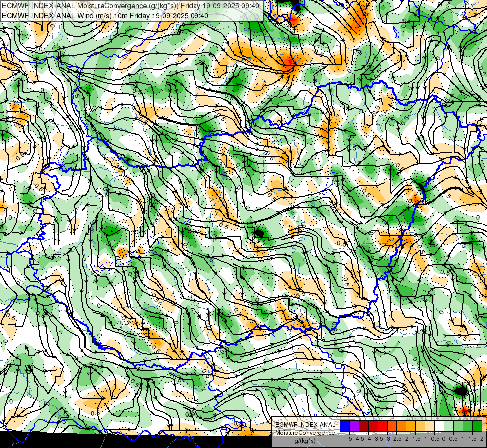
Task: Click the orange swatch (-2.5 to -2)
Action: point(401,426)
